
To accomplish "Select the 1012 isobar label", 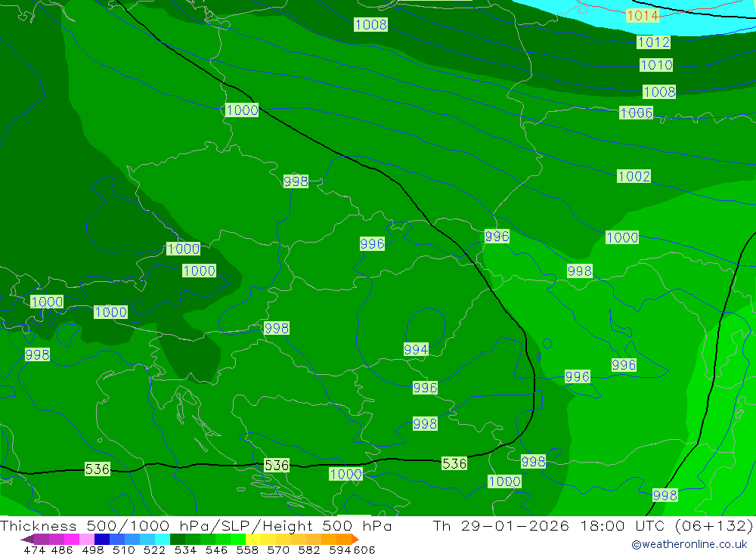I will (x=653, y=42).
